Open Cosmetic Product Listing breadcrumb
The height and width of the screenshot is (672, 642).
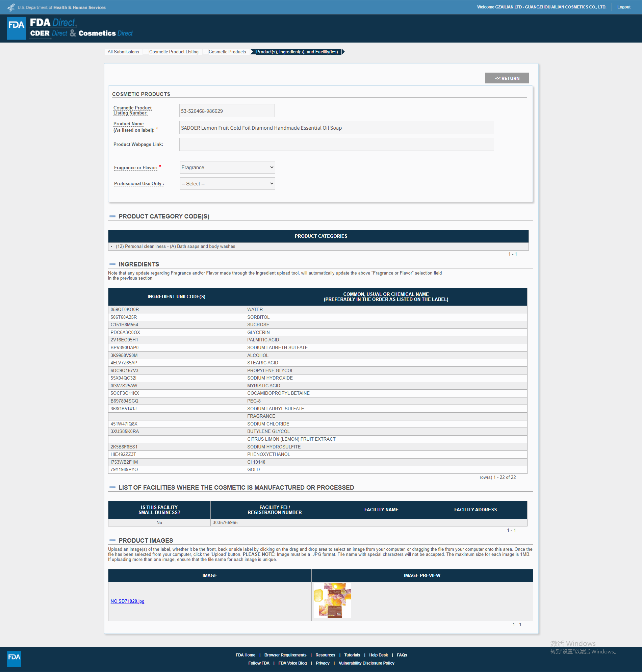click(x=174, y=52)
